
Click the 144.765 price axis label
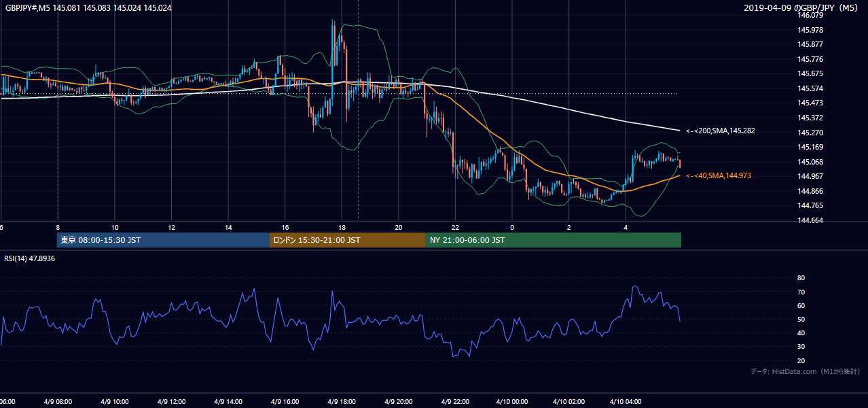click(x=811, y=205)
